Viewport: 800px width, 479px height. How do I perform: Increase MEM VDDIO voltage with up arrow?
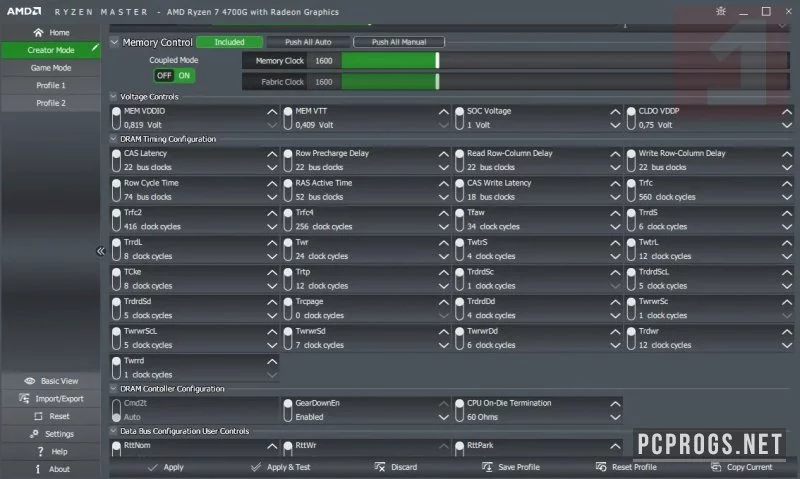(x=272, y=112)
